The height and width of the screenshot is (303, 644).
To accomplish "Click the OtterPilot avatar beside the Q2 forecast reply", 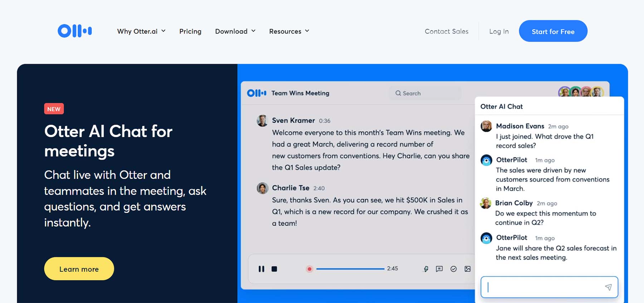I will [x=486, y=238].
